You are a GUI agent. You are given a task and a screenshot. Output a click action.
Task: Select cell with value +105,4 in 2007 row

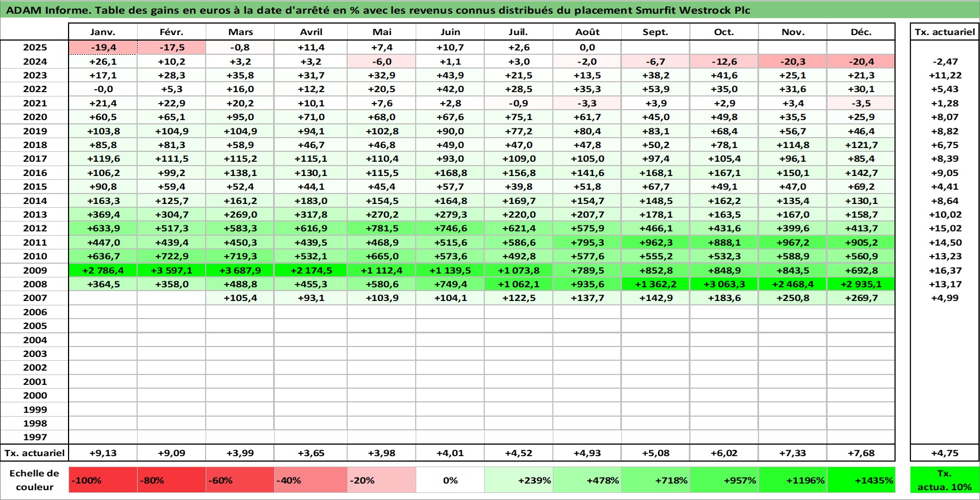coord(240,298)
